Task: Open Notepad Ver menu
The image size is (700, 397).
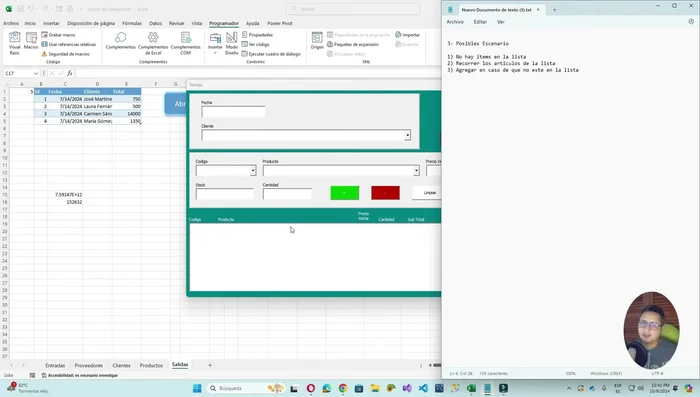Action: click(501, 22)
